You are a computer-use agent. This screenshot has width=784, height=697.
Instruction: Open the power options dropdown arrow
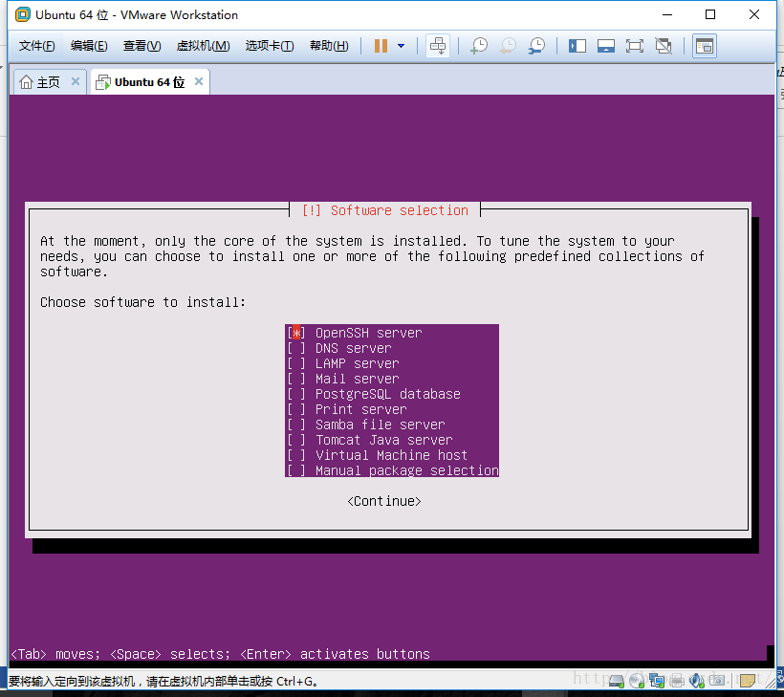[401, 46]
